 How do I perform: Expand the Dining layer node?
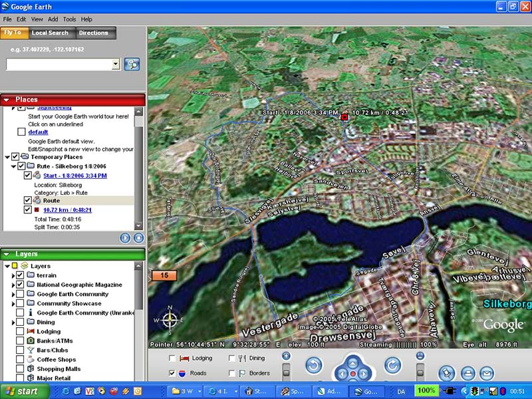pyautogui.click(x=13, y=323)
